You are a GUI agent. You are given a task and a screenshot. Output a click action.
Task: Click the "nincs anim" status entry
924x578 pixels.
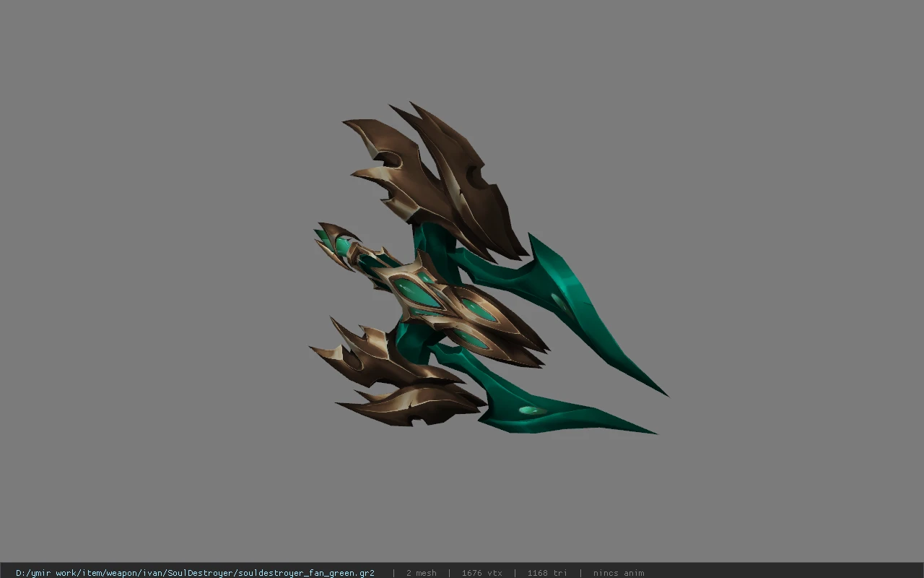tap(619, 573)
